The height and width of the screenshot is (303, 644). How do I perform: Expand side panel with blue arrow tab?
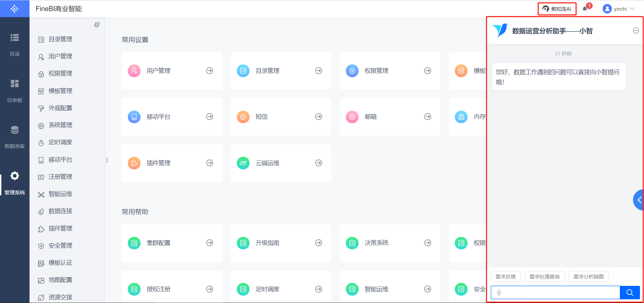pos(639,200)
